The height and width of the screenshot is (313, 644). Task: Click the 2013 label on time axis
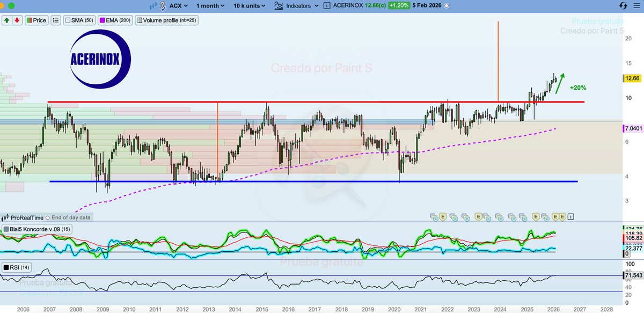(x=208, y=309)
